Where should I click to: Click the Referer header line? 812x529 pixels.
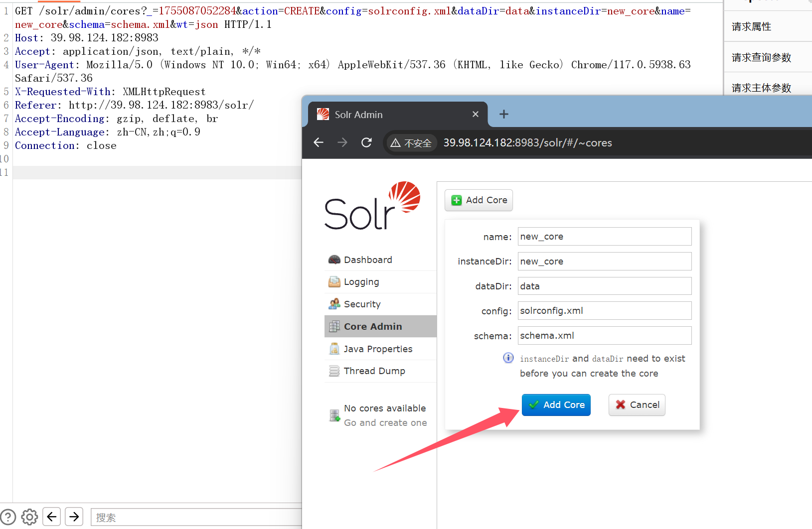[135, 105]
